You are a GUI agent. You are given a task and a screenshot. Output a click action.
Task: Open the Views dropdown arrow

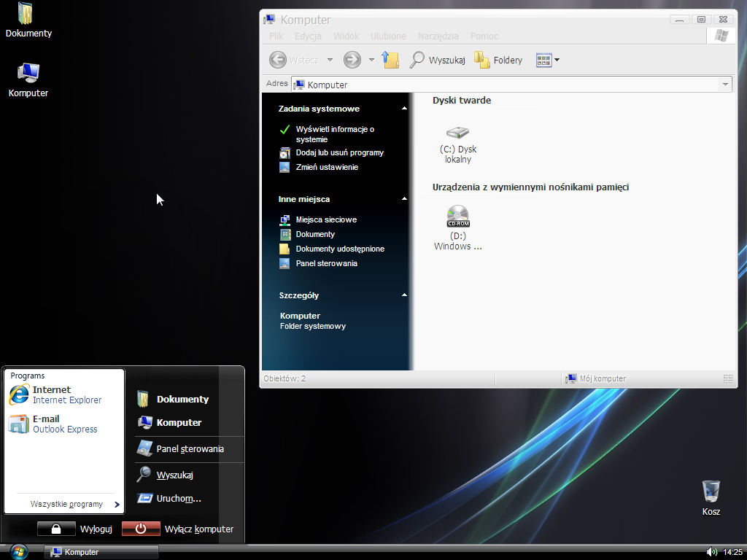pyautogui.click(x=557, y=60)
